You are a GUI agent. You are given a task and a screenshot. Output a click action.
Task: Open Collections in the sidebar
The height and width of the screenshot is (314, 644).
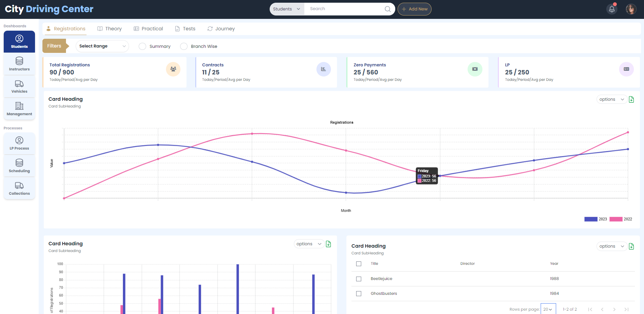pos(19,189)
